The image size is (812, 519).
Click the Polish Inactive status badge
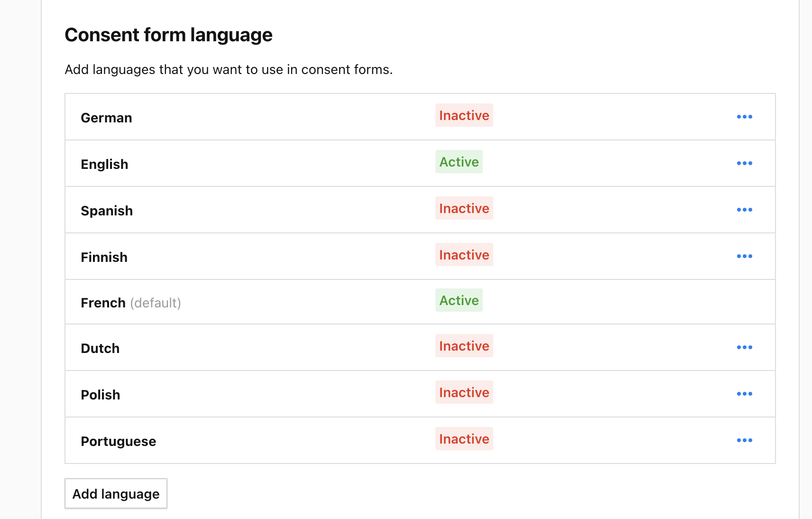click(x=464, y=392)
